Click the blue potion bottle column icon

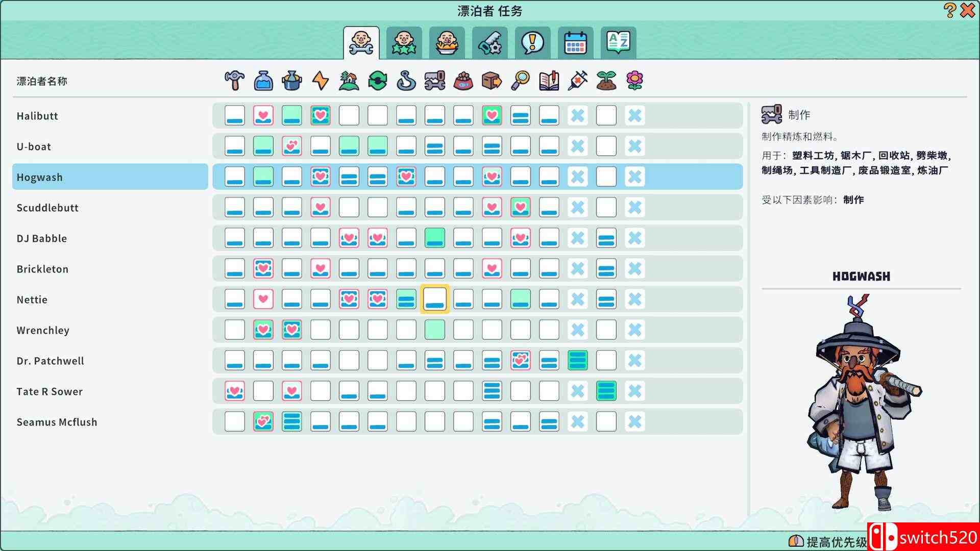coord(263,81)
